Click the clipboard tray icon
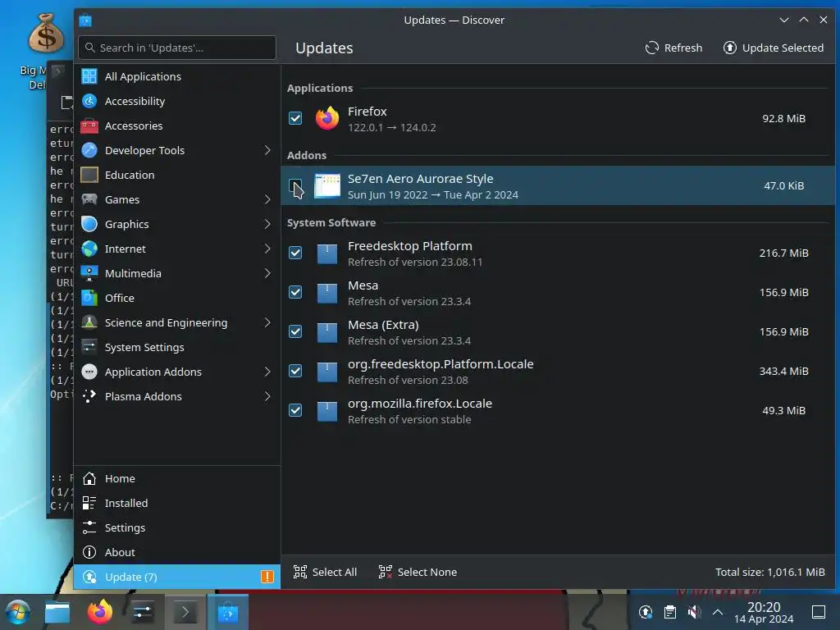The image size is (840, 630). [670, 612]
